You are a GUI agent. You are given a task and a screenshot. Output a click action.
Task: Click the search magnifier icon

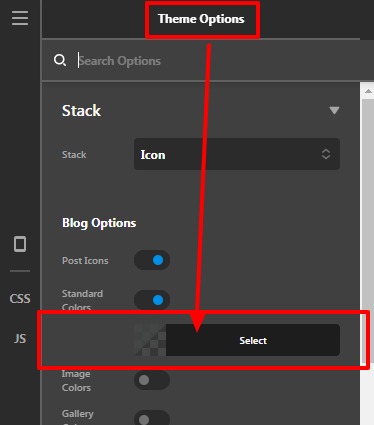coord(60,60)
